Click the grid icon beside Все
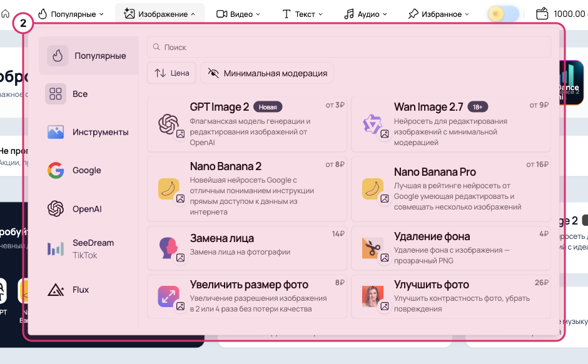 (x=56, y=94)
